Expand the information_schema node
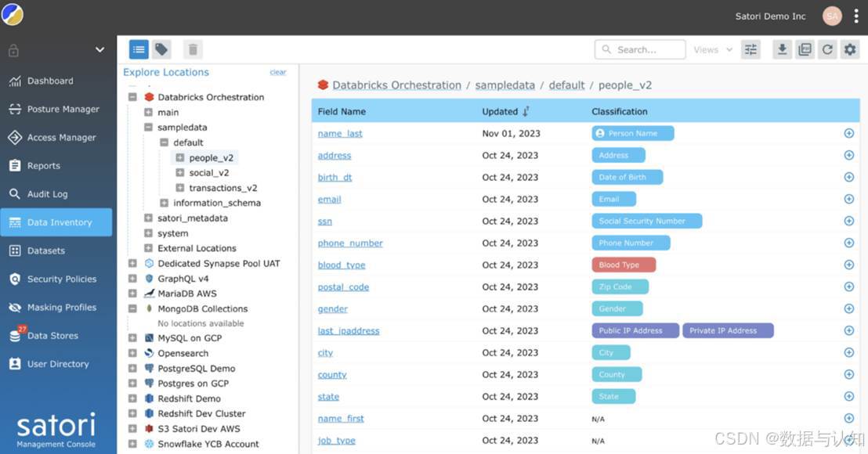868x454 pixels. click(164, 203)
